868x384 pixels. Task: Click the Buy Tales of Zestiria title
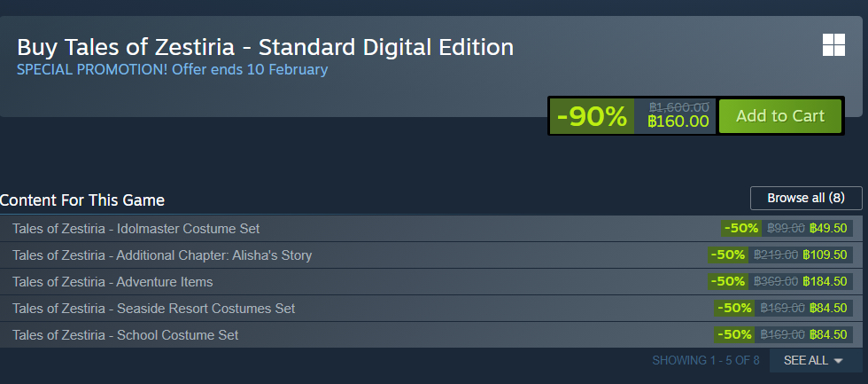[265, 46]
